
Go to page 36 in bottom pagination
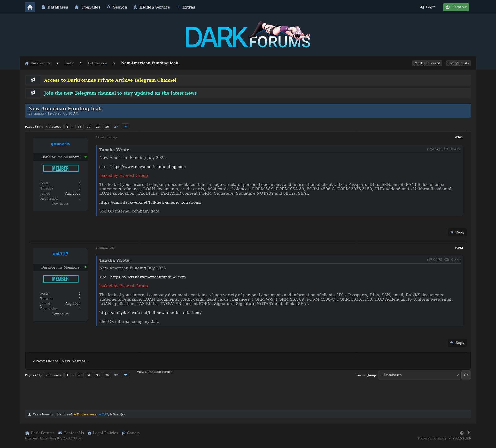click(x=107, y=375)
